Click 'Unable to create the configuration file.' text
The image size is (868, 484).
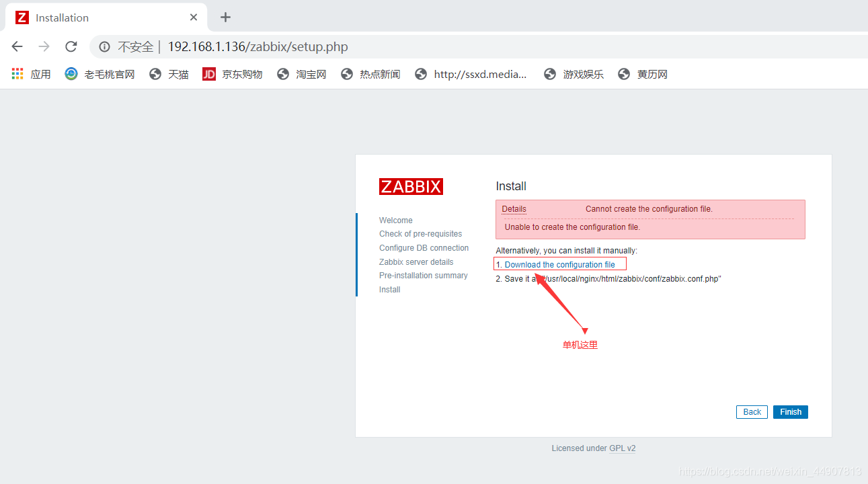pyautogui.click(x=572, y=227)
